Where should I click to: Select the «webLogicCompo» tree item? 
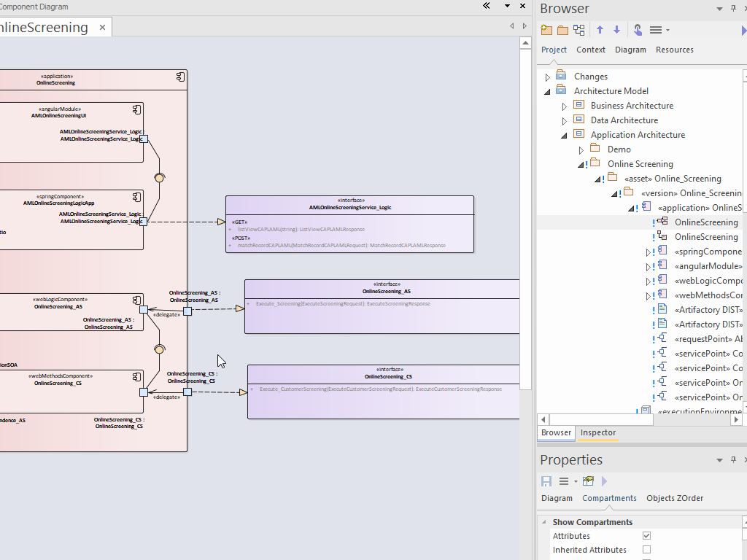click(708, 281)
